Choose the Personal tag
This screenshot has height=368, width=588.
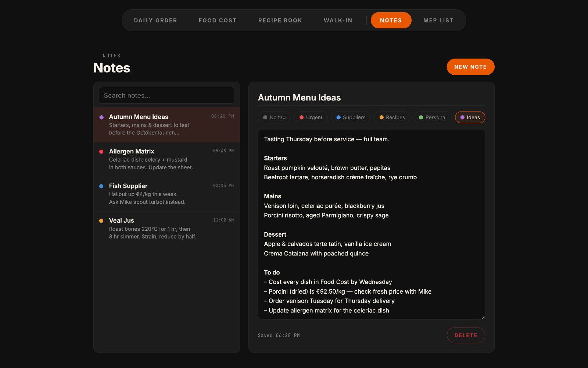point(433,117)
